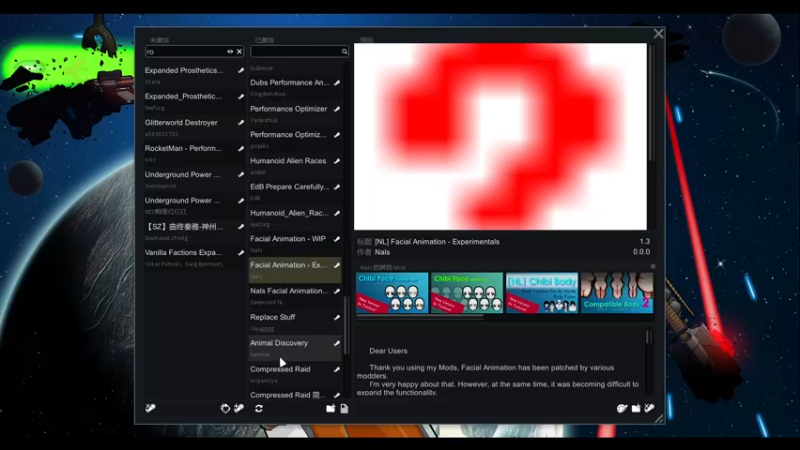Click the wrench icon beside Compressed Raid by miyamiya
The width and height of the screenshot is (800, 450).
[337, 369]
